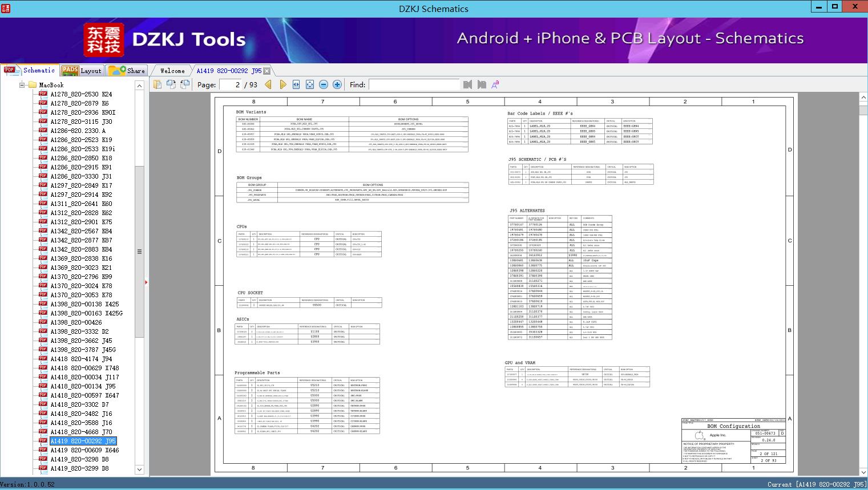The image size is (868, 490).
Task: Open A1278_820-3115 J30 schematic
Action: tap(81, 122)
